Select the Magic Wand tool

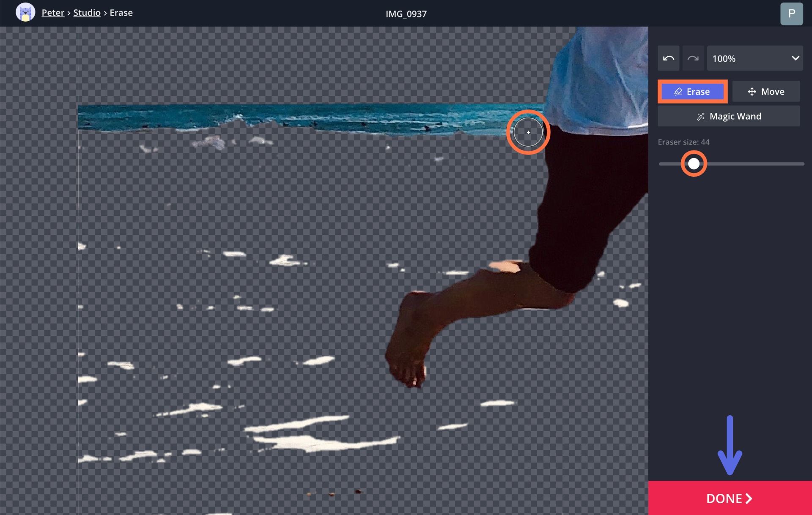coord(729,116)
